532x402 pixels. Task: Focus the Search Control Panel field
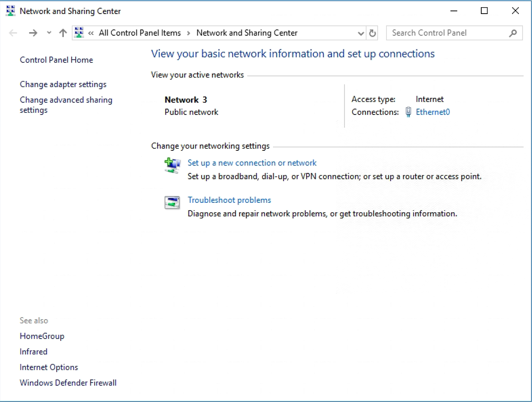454,33
